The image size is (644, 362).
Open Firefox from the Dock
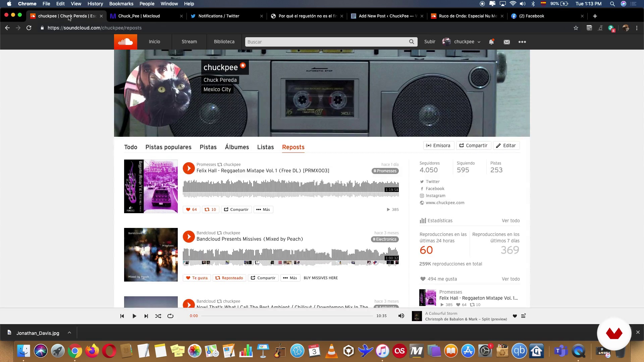pyautogui.click(x=92, y=351)
